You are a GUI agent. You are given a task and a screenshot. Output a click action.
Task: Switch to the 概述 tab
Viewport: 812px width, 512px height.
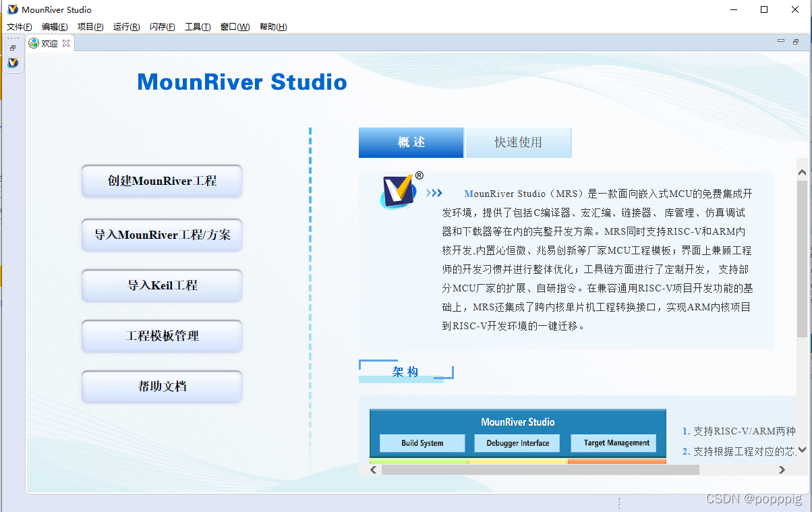(x=411, y=142)
